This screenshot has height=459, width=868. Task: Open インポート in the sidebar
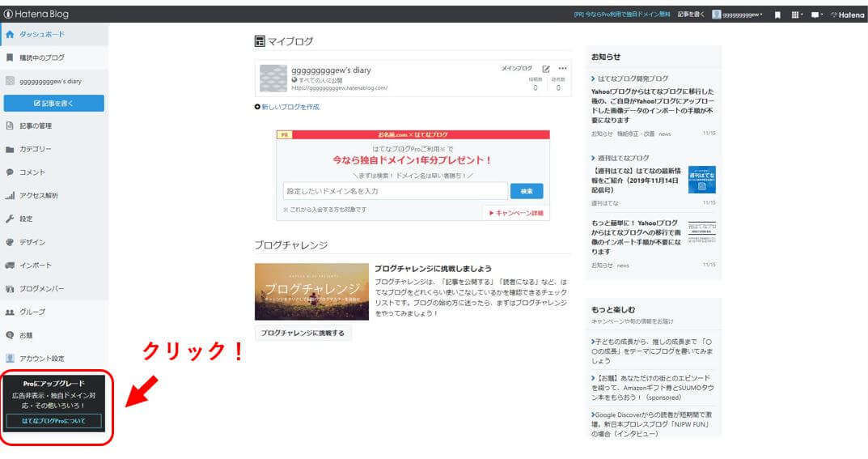point(54,266)
